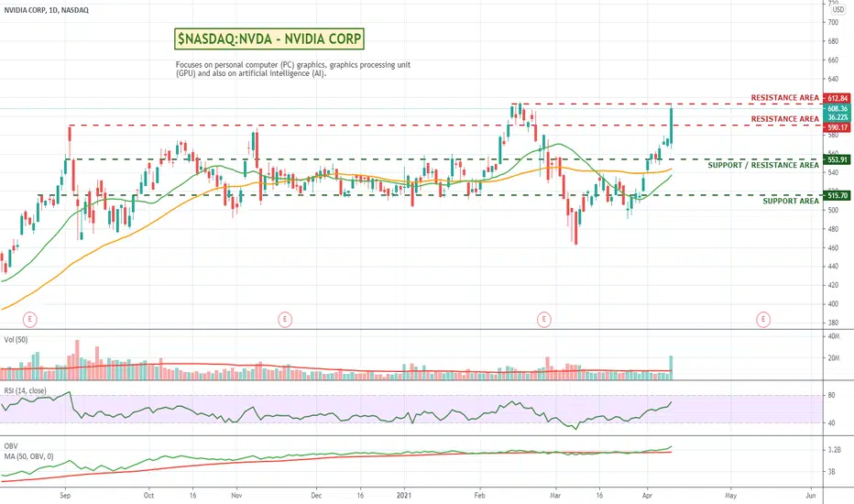The height and width of the screenshot is (504, 854).
Task: Click the USD currency label on price axis
Action: coord(838,9)
